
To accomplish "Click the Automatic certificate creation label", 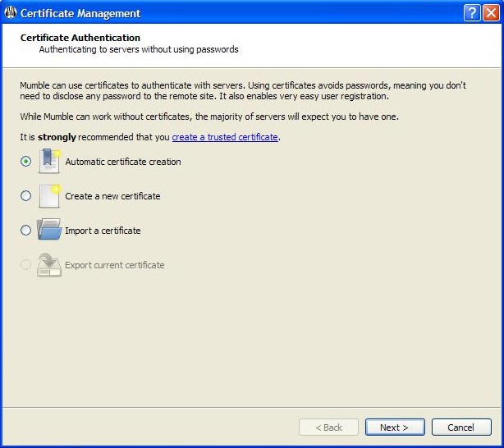I will (123, 162).
